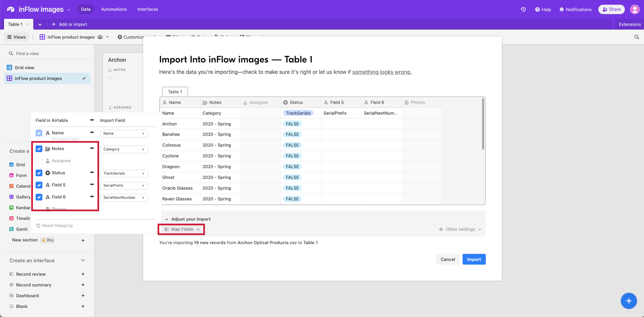This screenshot has height=317, width=644.
Task: Toggle the Name primary field checkbox
Action: (39, 133)
